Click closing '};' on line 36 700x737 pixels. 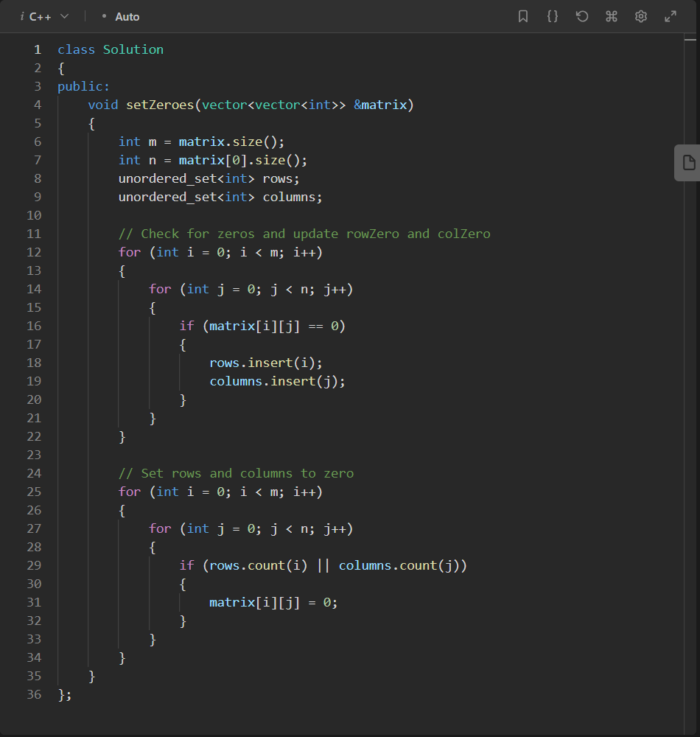[64, 695]
